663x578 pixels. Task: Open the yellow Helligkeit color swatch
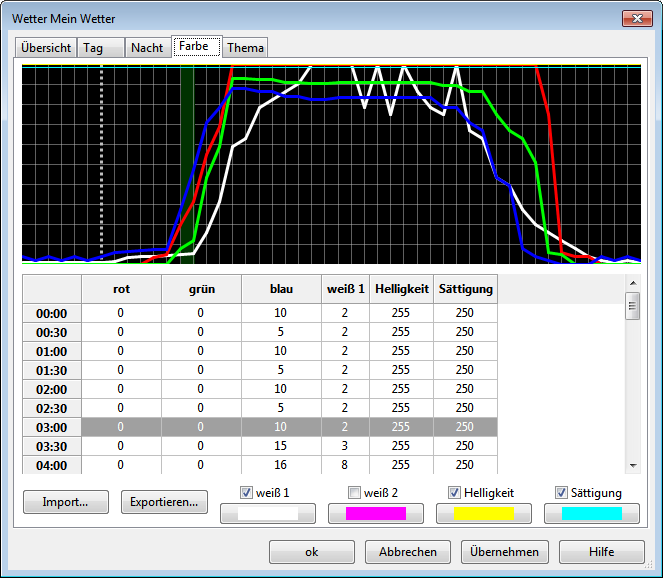pos(485,513)
